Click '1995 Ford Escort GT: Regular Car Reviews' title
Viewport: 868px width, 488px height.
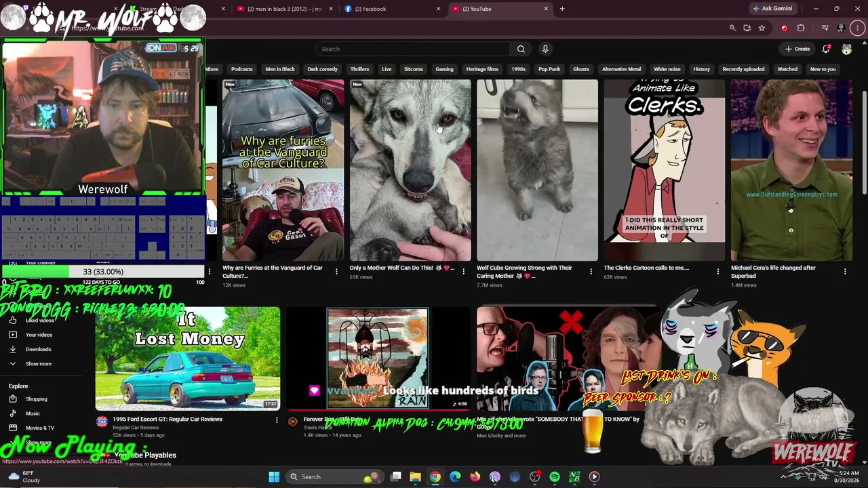(x=167, y=419)
